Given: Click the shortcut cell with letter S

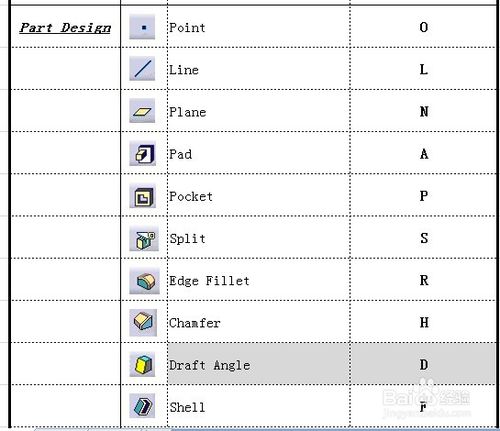Looking at the screenshot, I should tap(423, 237).
